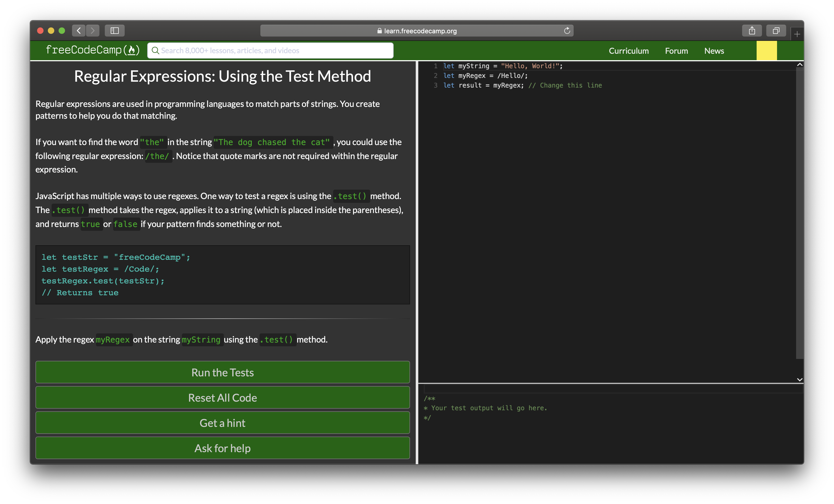Enable the News navigation toggle
This screenshot has width=834, height=504.
714,51
